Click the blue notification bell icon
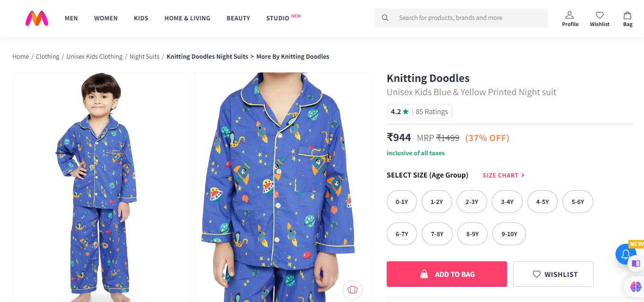Image resolution: width=644 pixels, height=302 pixels. pyautogui.click(x=625, y=255)
